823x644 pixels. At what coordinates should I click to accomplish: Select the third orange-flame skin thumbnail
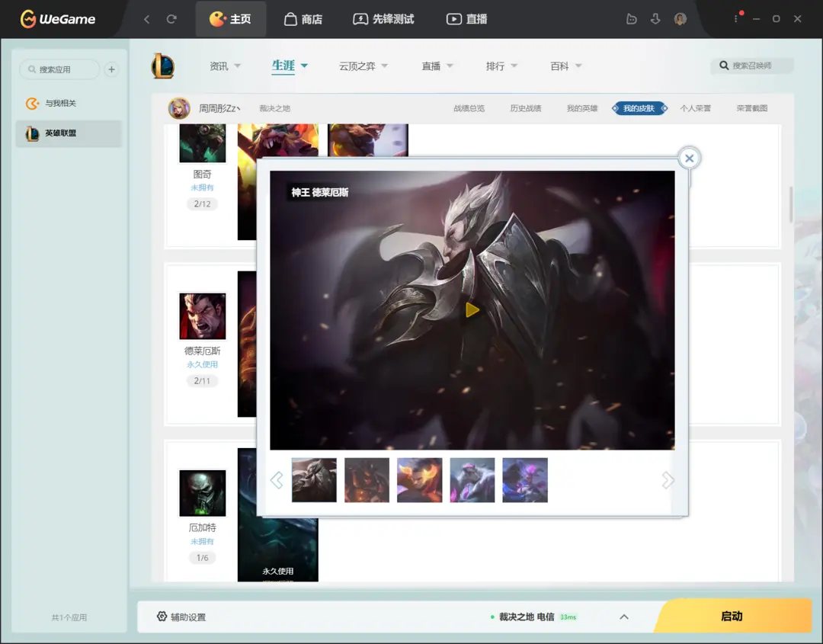(419, 479)
